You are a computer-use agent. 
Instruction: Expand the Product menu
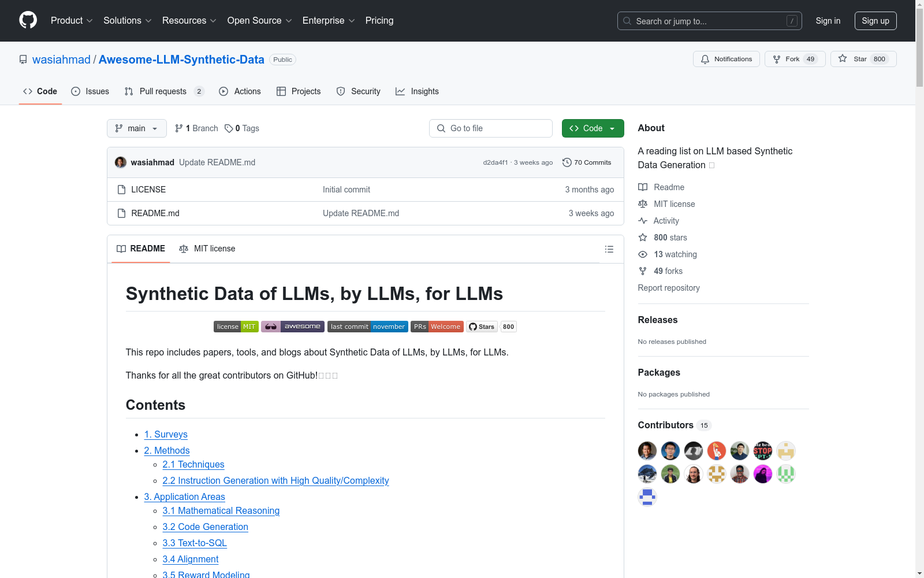[x=72, y=21]
